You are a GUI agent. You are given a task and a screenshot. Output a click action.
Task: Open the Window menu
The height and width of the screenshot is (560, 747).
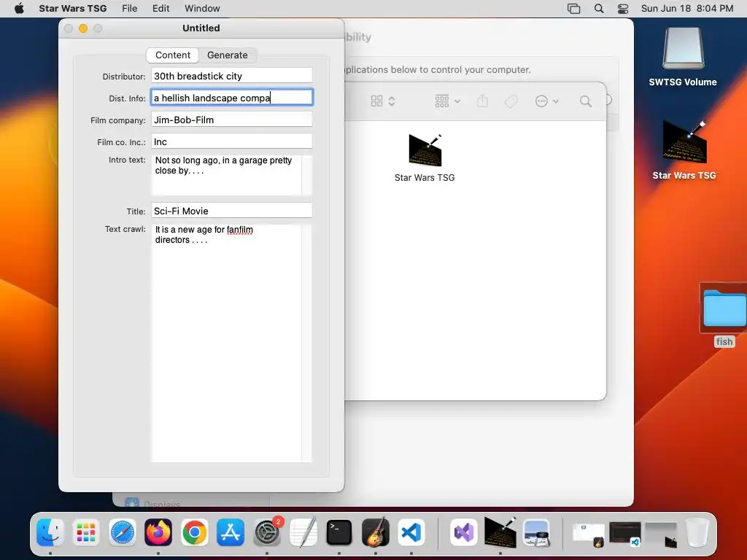pyautogui.click(x=202, y=8)
